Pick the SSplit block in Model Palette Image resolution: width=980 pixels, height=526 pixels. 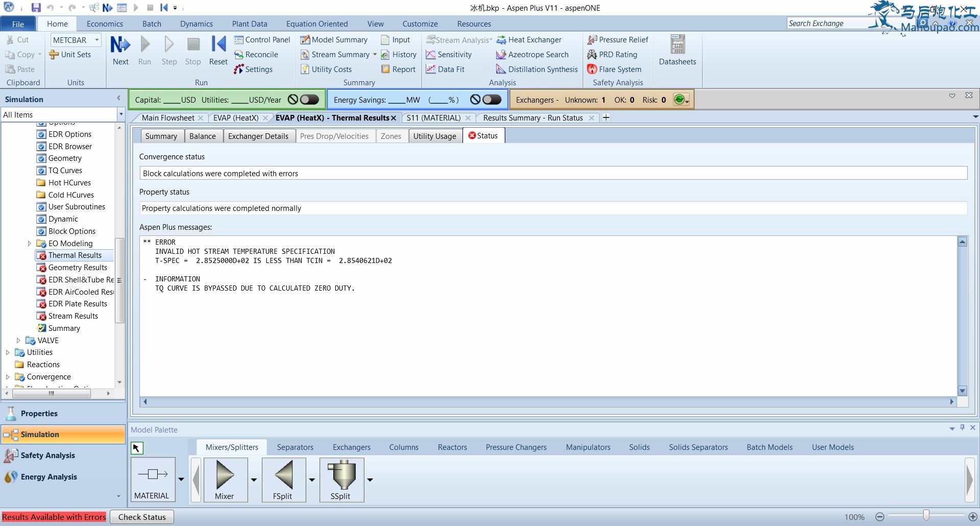341,480
